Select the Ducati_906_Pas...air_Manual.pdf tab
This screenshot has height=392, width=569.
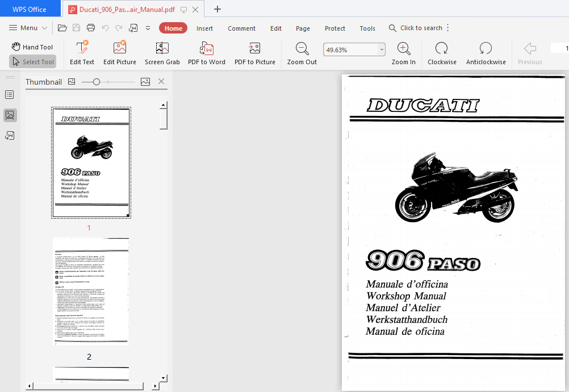click(127, 10)
